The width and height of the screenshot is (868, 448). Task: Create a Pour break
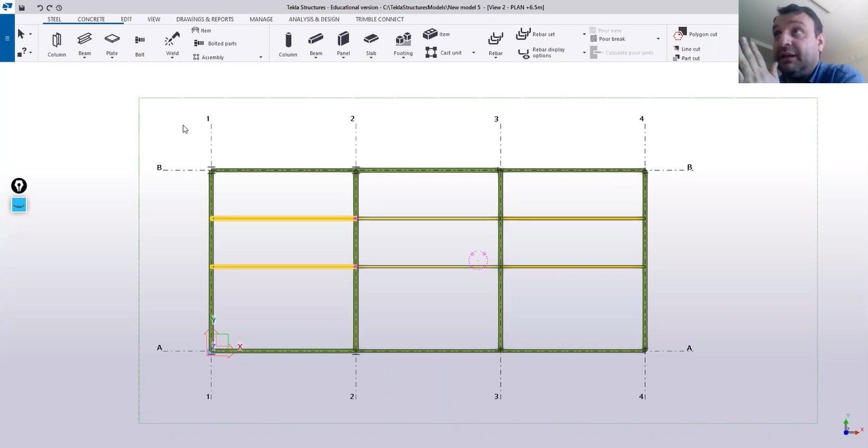click(607, 39)
